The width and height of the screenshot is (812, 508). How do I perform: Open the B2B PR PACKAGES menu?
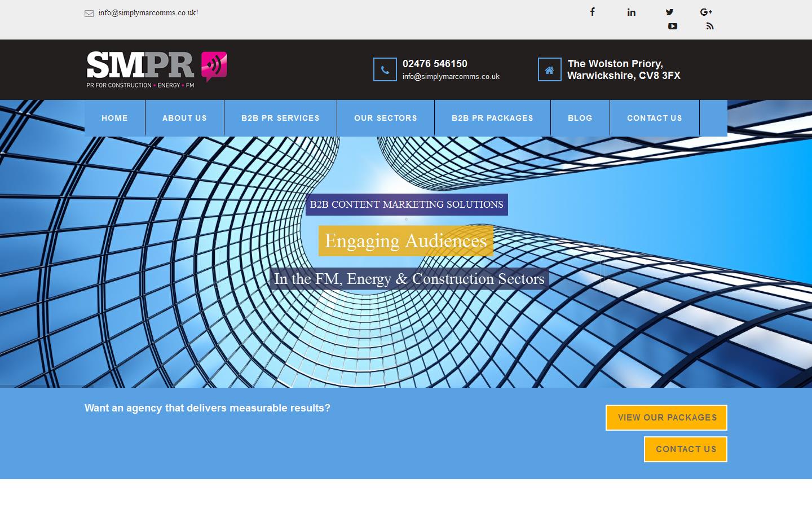click(492, 118)
